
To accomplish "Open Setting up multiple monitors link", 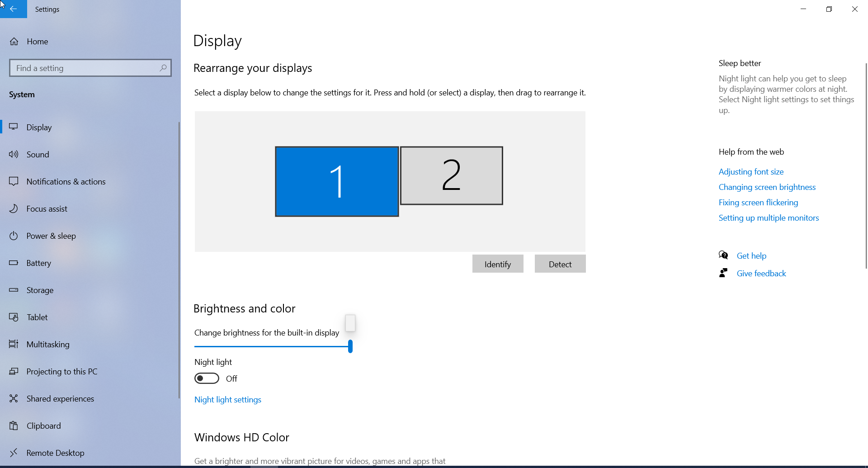I will coord(769,218).
